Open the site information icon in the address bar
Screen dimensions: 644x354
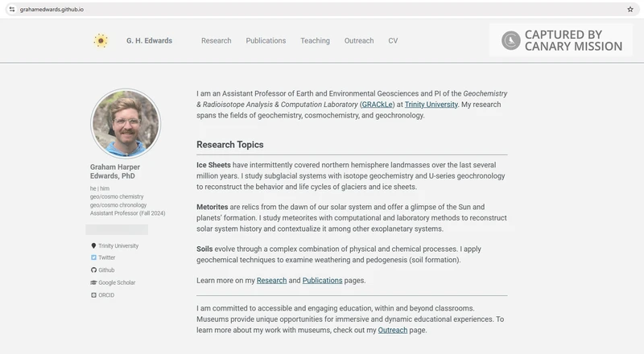pyautogui.click(x=12, y=10)
